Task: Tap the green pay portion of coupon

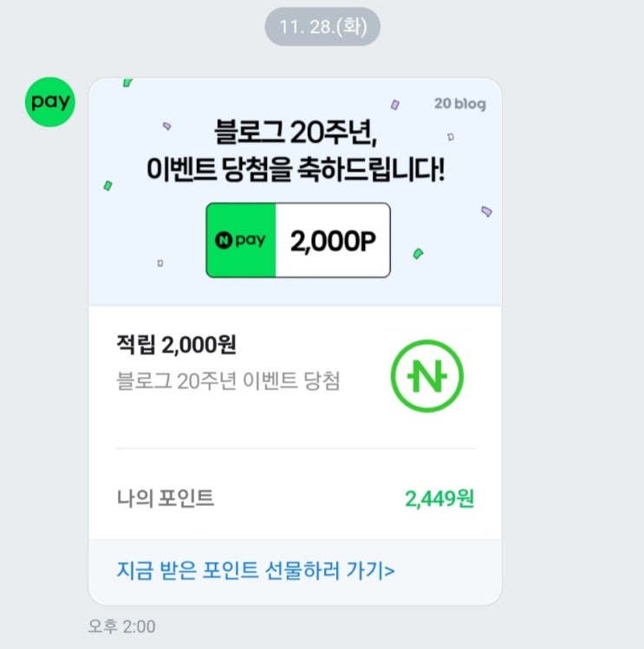Action: 241,240
